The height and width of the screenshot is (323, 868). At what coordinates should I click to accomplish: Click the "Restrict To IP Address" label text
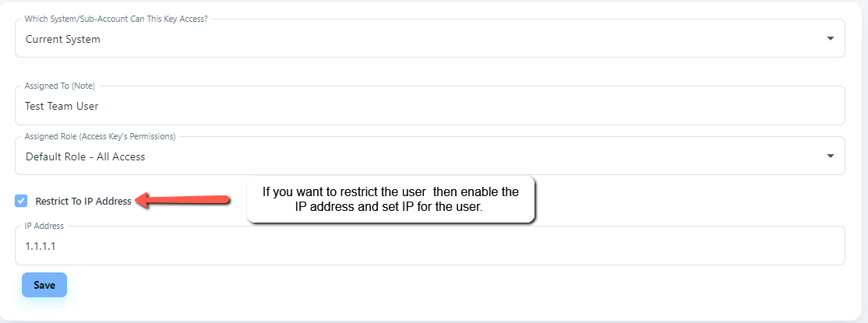point(83,201)
